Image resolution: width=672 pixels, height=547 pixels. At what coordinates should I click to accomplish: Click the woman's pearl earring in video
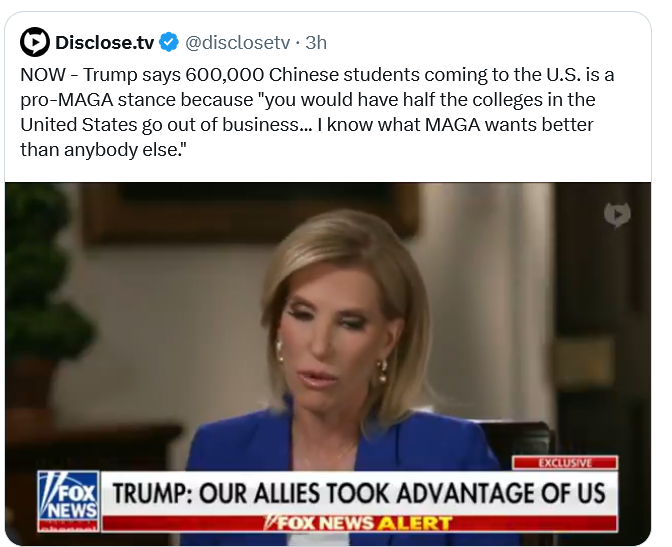click(x=381, y=370)
